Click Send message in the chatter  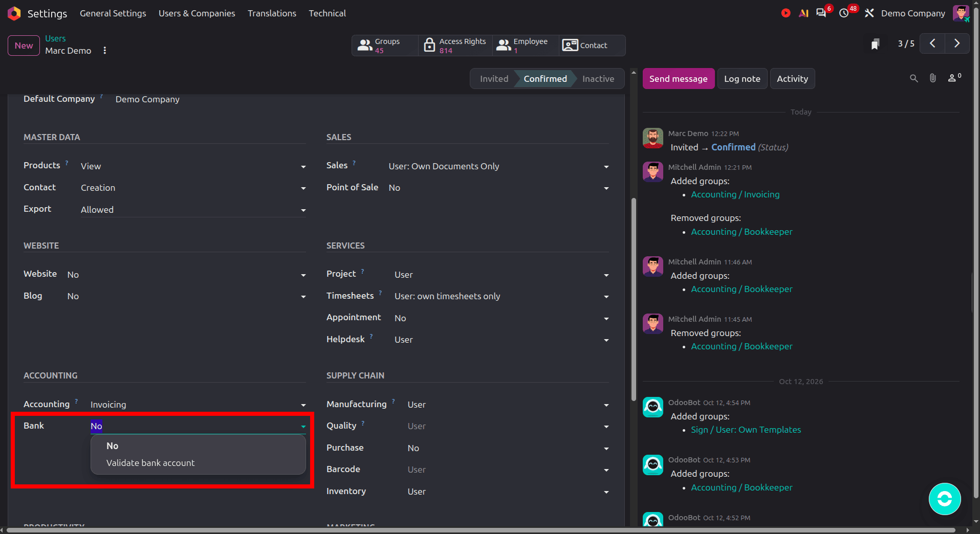click(679, 79)
